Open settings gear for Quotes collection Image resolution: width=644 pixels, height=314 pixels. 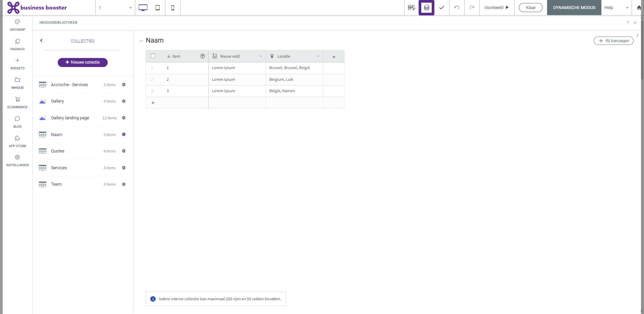click(124, 151)
